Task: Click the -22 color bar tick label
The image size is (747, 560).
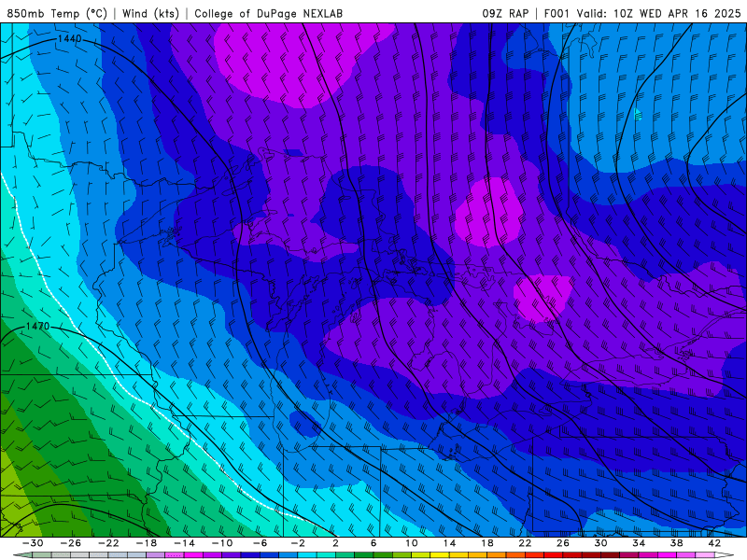Action: coord(108,543)
